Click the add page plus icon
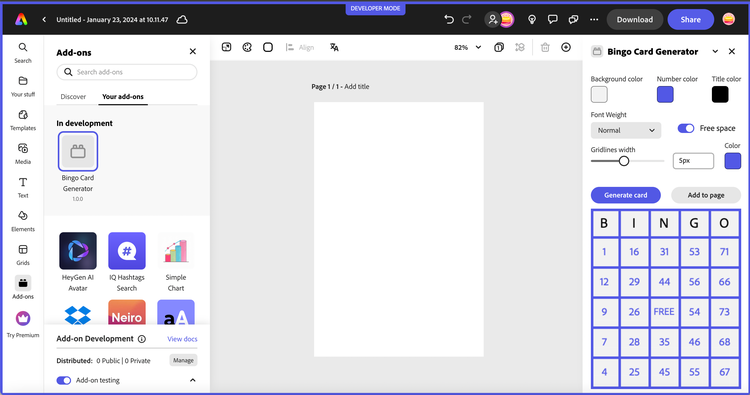This screenshot has height=395, width=750. point(566,47)
